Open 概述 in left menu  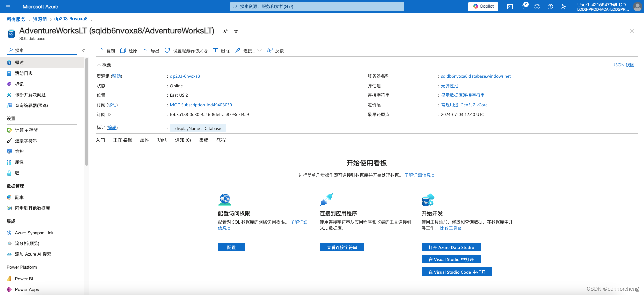[42, 62]
